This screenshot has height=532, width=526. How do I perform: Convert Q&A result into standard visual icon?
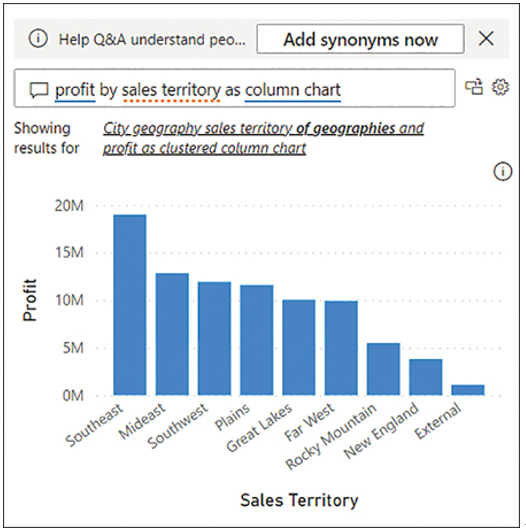click(x=474, y=87)
